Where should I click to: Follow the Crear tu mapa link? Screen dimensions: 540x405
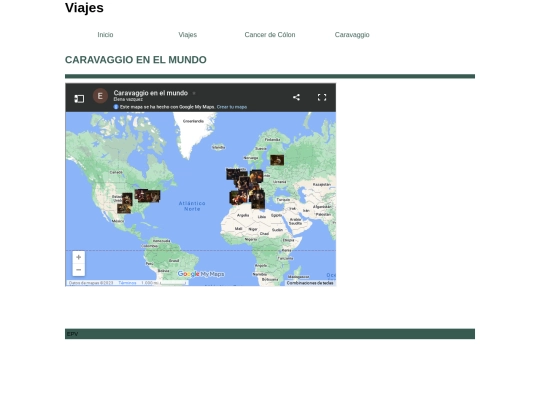point(232,107)
